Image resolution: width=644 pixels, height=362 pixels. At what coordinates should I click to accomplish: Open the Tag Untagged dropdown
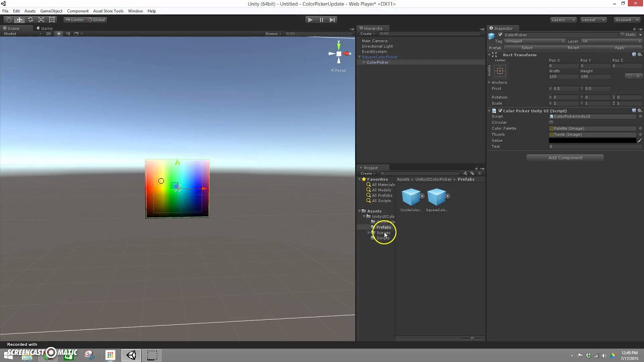click(535, 41)
